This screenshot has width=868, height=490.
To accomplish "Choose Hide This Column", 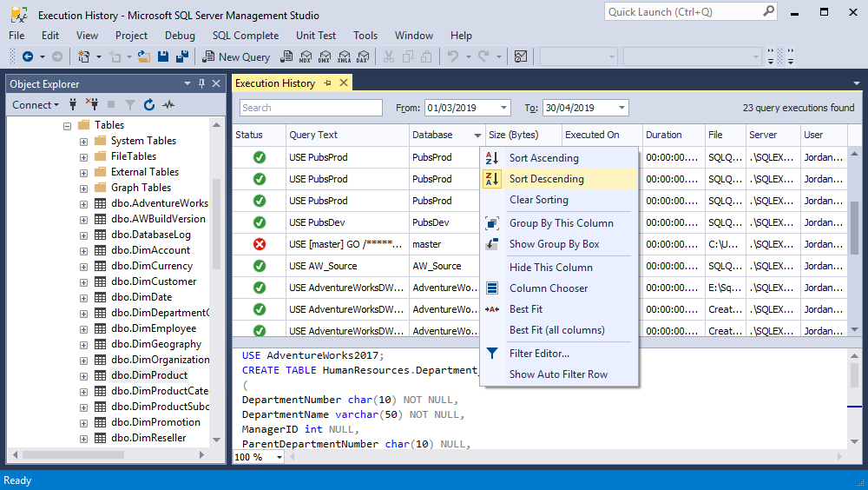I will pyautogui.click(x=559, y=268).
